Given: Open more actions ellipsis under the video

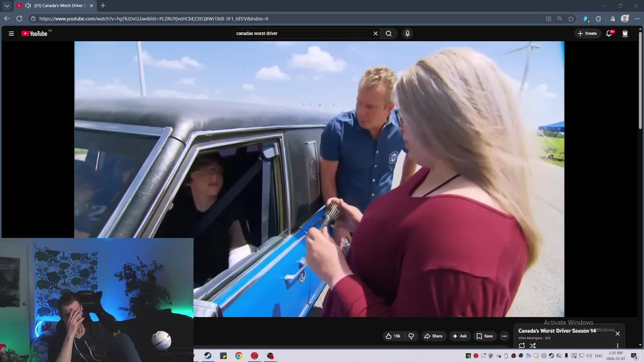Looking at the screenshot, I should pos(504,336).
